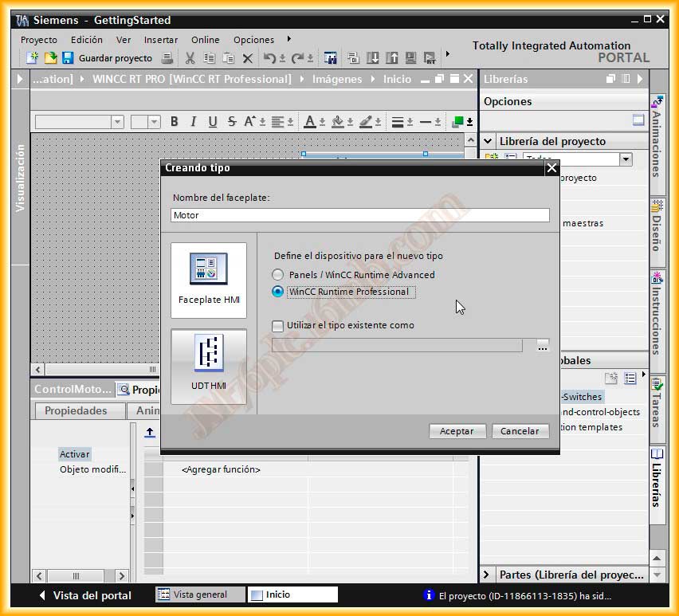Viewport: 679px width, 616px height.
Task: Click the Cancelar button
Action: (520, 431)
